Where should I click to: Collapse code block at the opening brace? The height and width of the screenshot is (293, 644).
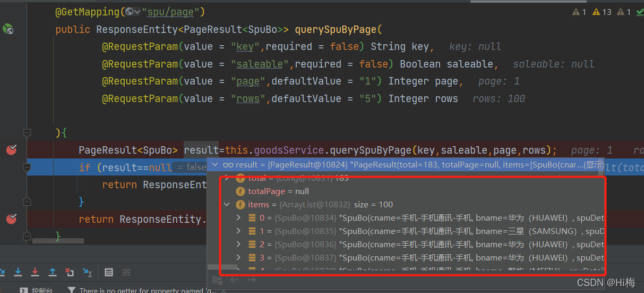point(27,132)
